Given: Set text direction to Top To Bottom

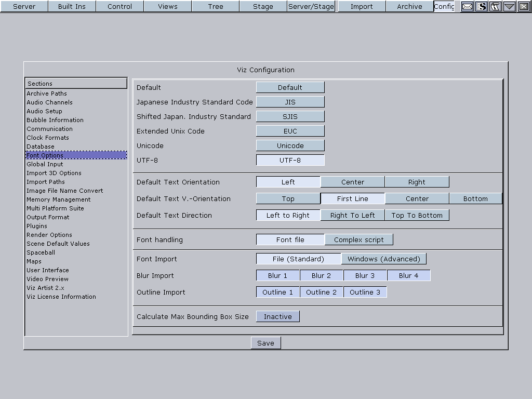Looking at the screenshot, I should tap(417, 215).
